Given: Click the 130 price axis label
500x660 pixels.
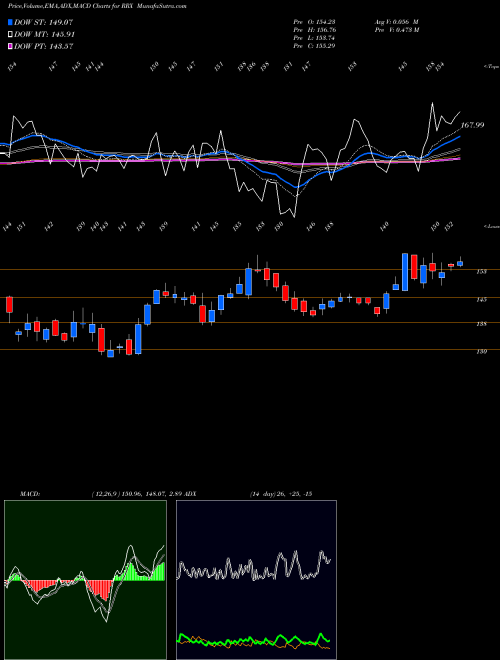Looking at the screenshot, I should click(x=481, y=351).
